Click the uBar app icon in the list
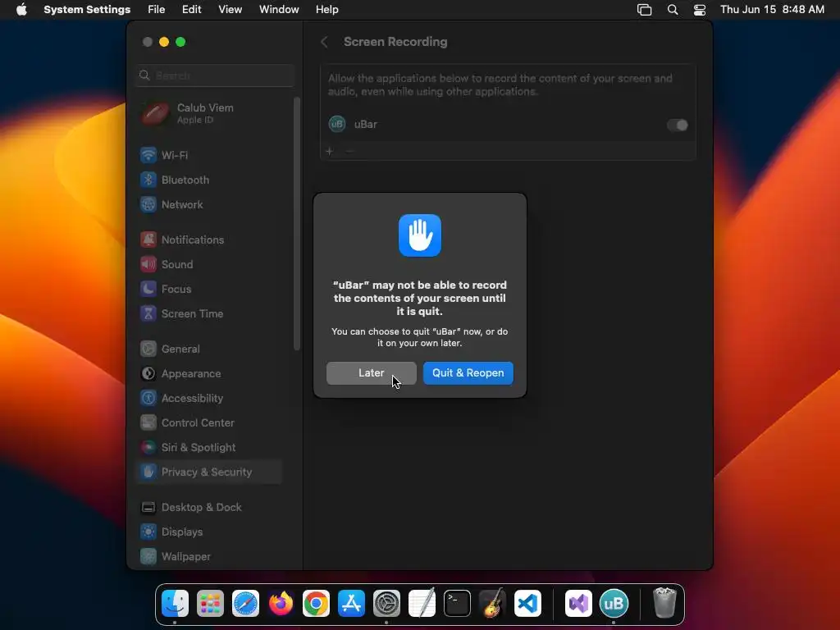This screenshot has height=630, width=840. coord(337,125)
